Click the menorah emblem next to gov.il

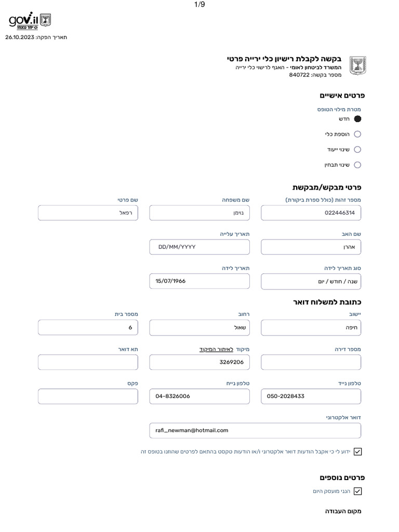pyautogui.click(x=46, y=20)
